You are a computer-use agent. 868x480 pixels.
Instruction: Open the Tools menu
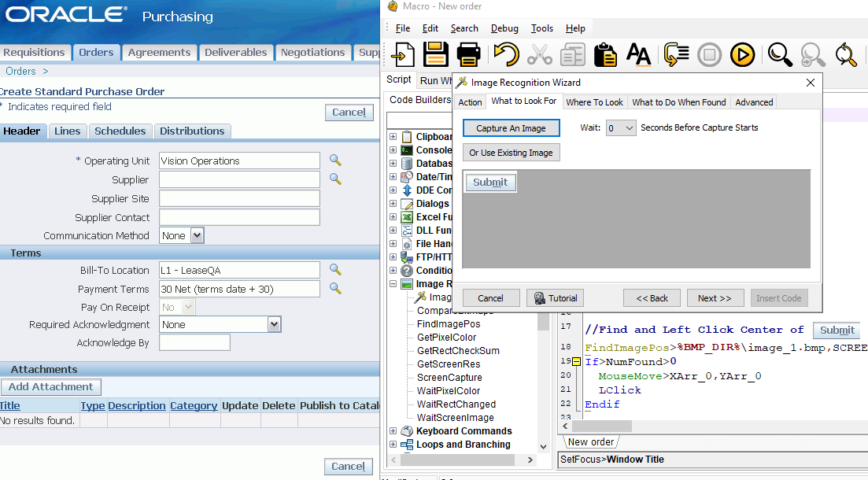click(542, 28)
